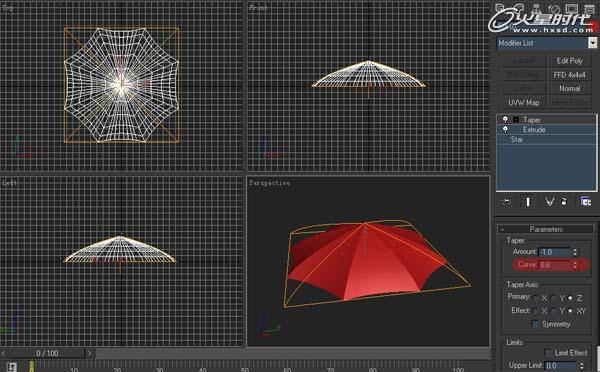This screenshot has width=600, height=372.
Task: Click the Pin Stack icon
Action: [x=506, y=202]
